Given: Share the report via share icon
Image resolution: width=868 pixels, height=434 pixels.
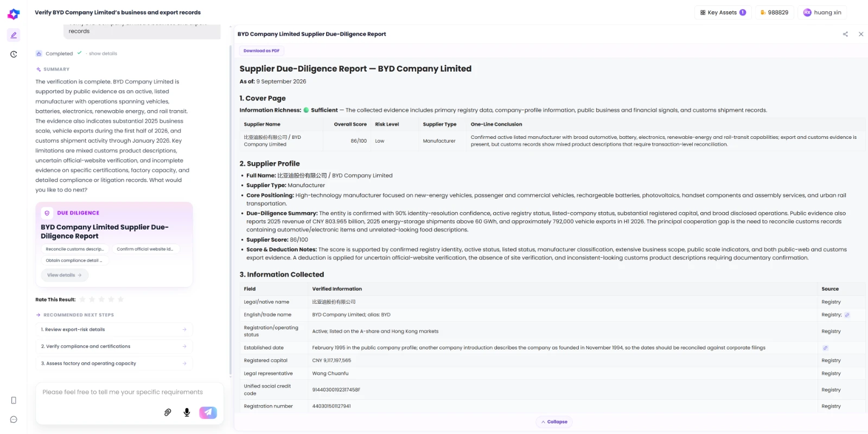Looking at the screenshot, I should [x=845, y=34].
